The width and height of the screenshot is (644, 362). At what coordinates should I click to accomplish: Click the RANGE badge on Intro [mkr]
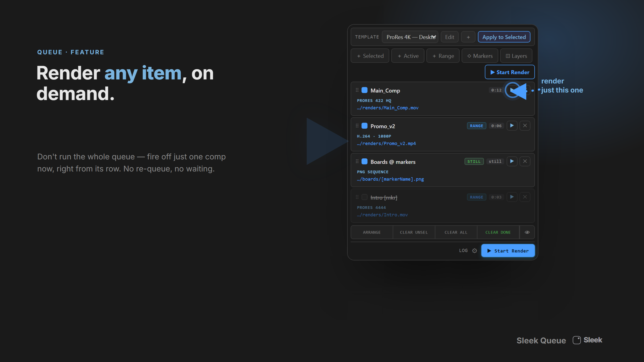click(x=476, y=197)
